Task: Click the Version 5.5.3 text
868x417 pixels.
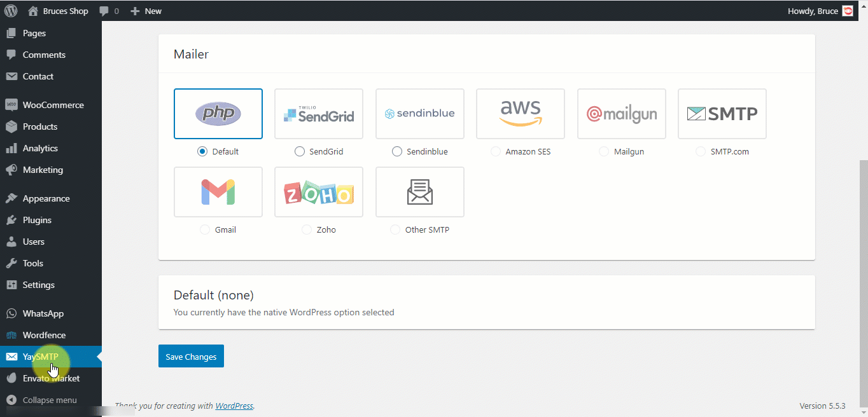Action: click(822, 406)
